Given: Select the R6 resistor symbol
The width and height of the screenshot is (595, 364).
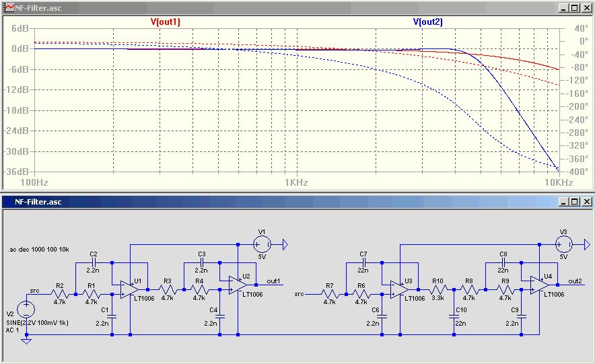Looking at the screenshot, I should click(361, 294).
